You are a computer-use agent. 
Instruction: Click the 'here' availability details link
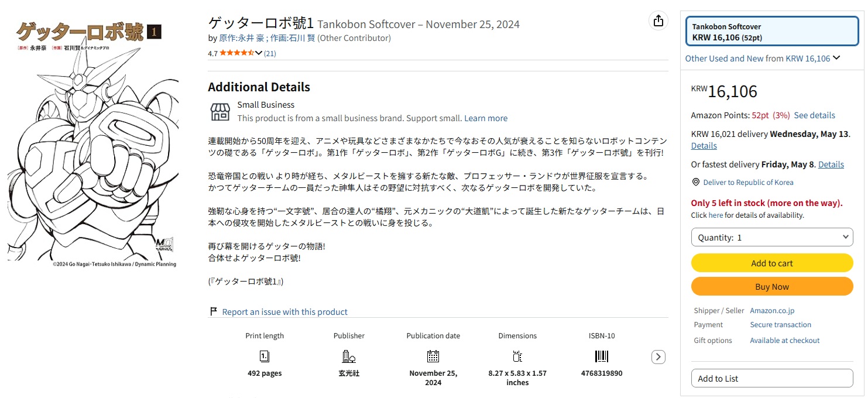716,215
